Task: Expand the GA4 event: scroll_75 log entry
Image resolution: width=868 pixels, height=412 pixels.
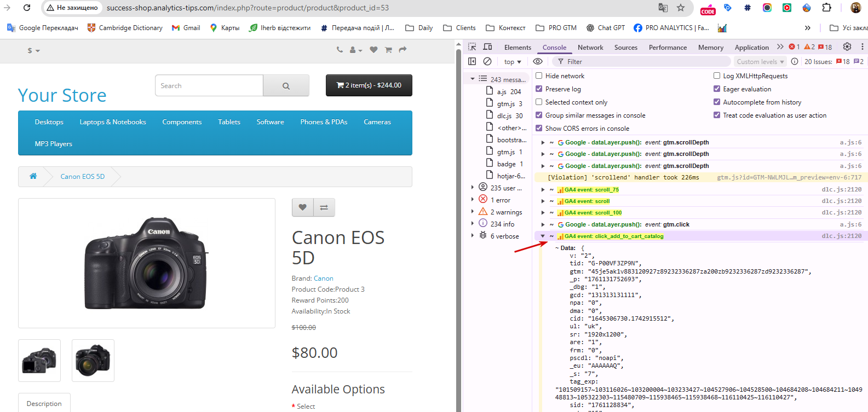Action: click(543, 189)
